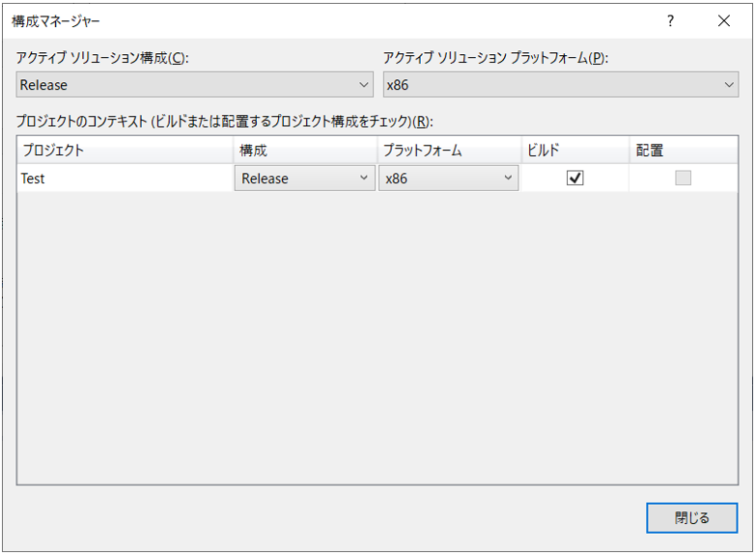
Task: Click the プロジェクトのコンテキスト label text
Action: point(225,122)
